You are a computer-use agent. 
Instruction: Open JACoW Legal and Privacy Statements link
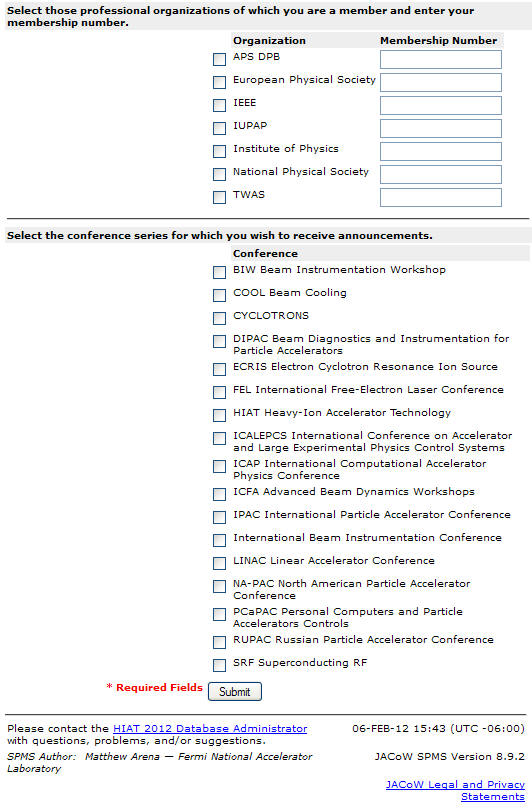455,790
